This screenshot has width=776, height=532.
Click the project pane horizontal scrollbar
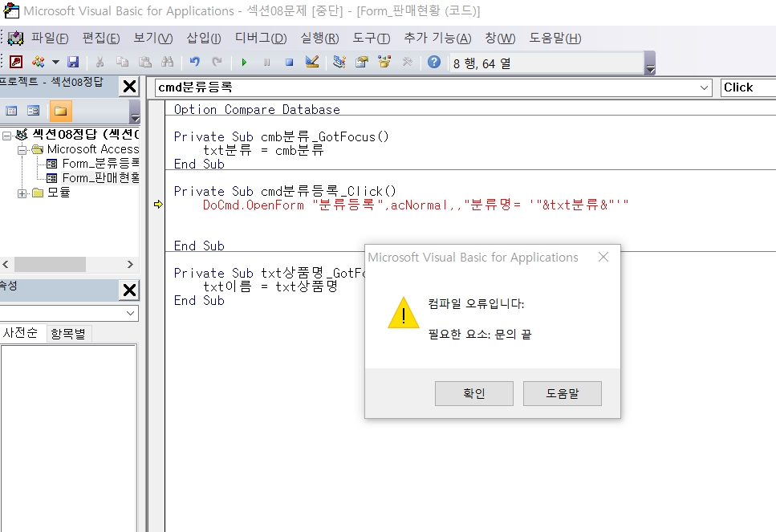click(x=48, y=265)
